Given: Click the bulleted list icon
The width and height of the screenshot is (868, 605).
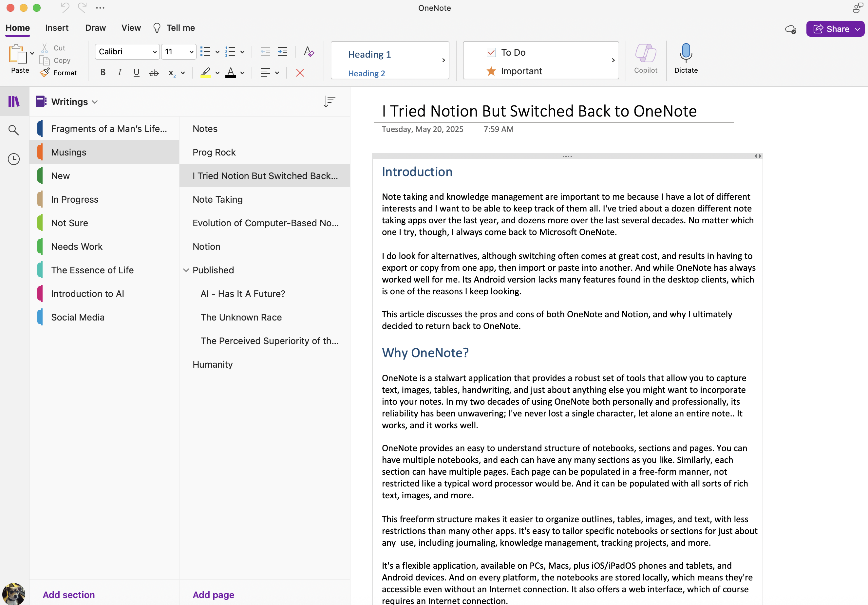Looking at the screenshot, I should tap(205, 51).
